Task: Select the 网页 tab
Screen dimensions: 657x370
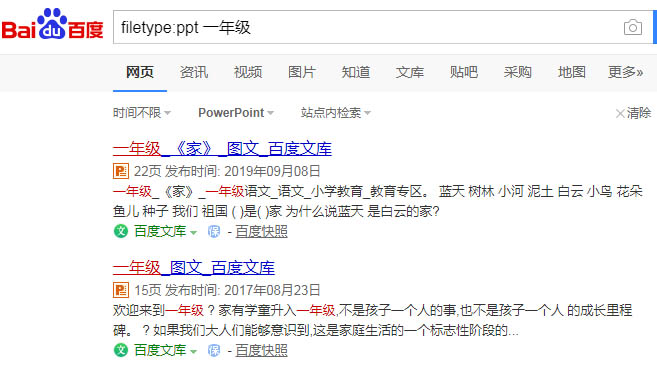Action: tap(140, 72)
